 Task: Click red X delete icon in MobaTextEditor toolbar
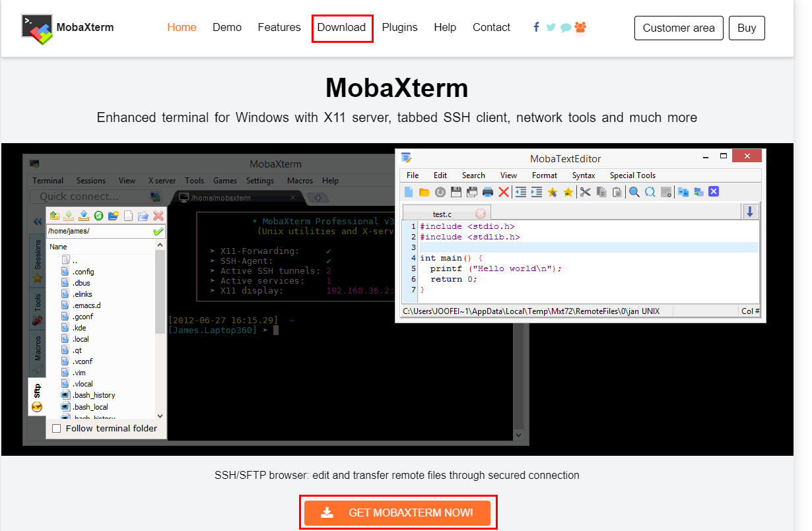(x=504, y=192)
